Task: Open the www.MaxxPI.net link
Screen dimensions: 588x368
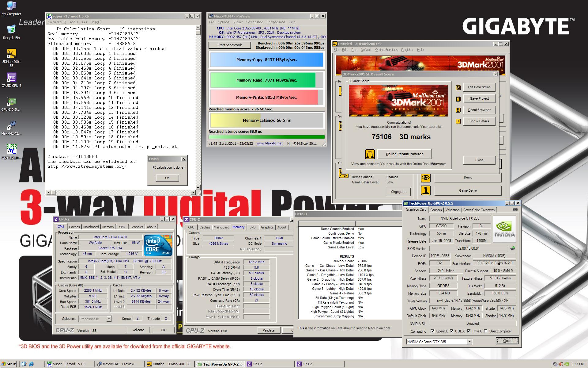Action: pos(269,143)
